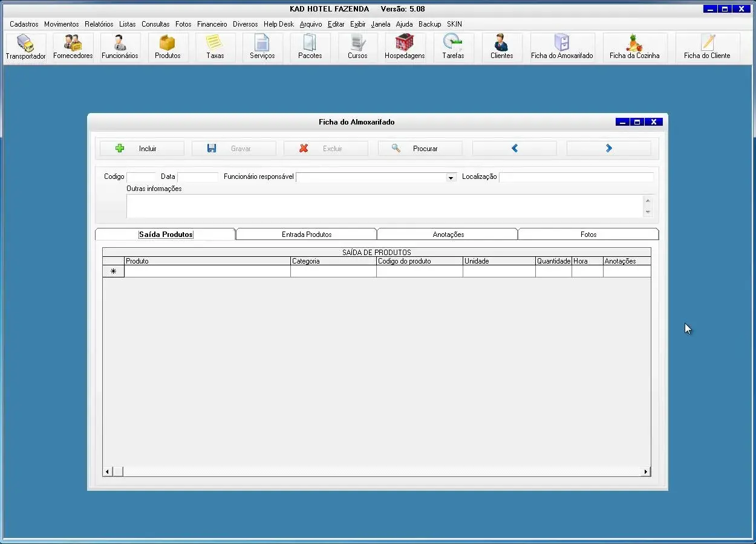Screen dimensions: 756x544
Task: Open the Financeiro menu
Action: point(212,24)
